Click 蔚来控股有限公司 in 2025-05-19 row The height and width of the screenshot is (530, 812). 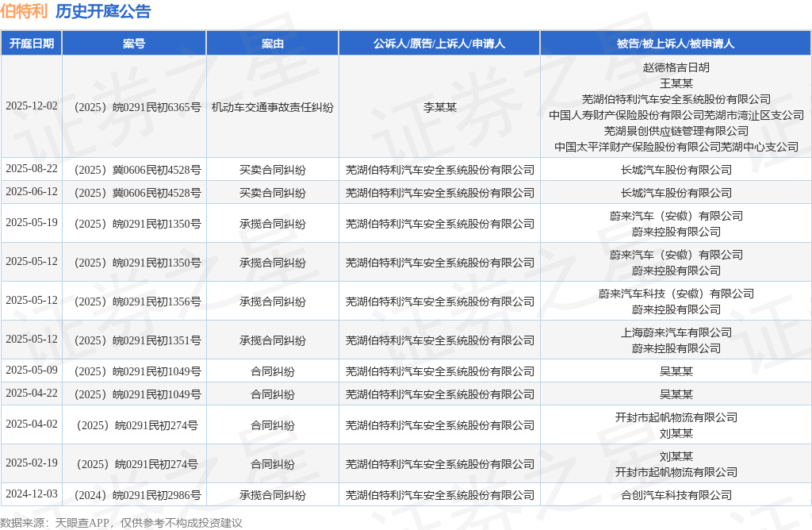click(676, 232)
